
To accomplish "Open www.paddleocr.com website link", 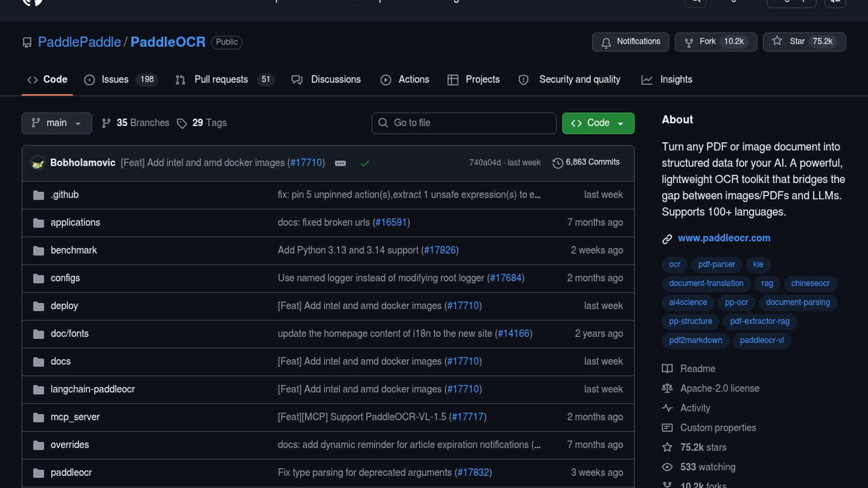I will pyautogui.click(x=724, y=238).
